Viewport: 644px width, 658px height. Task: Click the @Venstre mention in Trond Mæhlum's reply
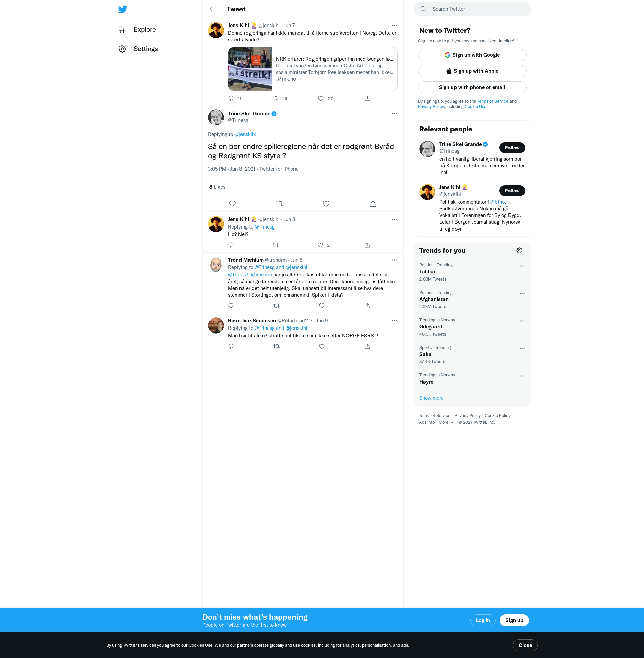[x=261, y=275]
